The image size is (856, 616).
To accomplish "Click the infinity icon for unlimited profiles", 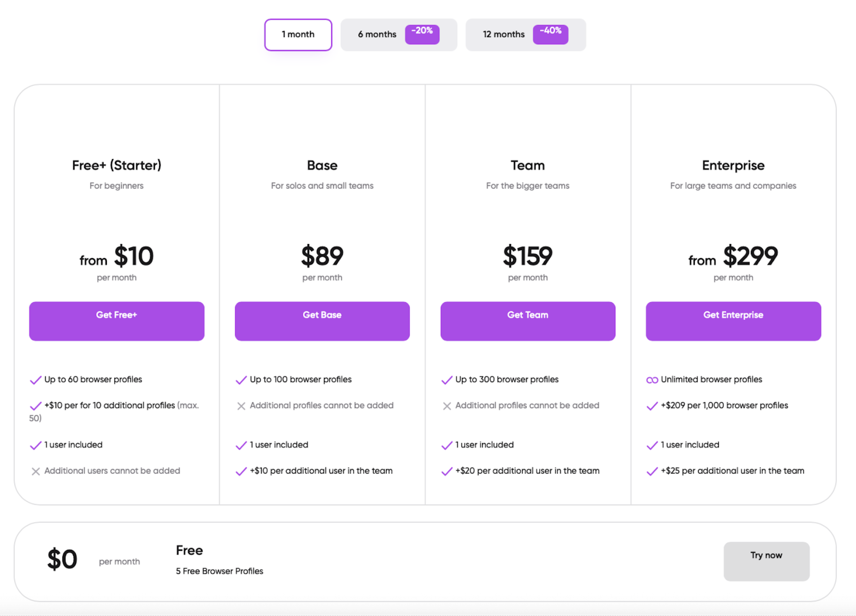I will point(652,380).
